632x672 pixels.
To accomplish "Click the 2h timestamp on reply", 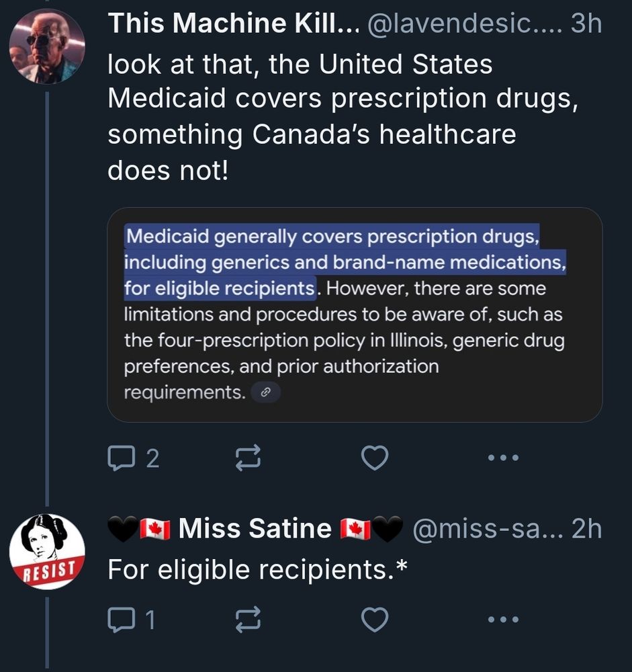I will (x=586, y=530).
